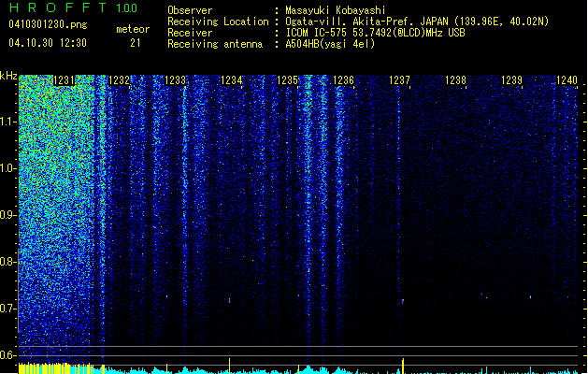The image size is (588, 374).
Task: Click the yellow intensity spike under 1234
Action: point(230,366)
